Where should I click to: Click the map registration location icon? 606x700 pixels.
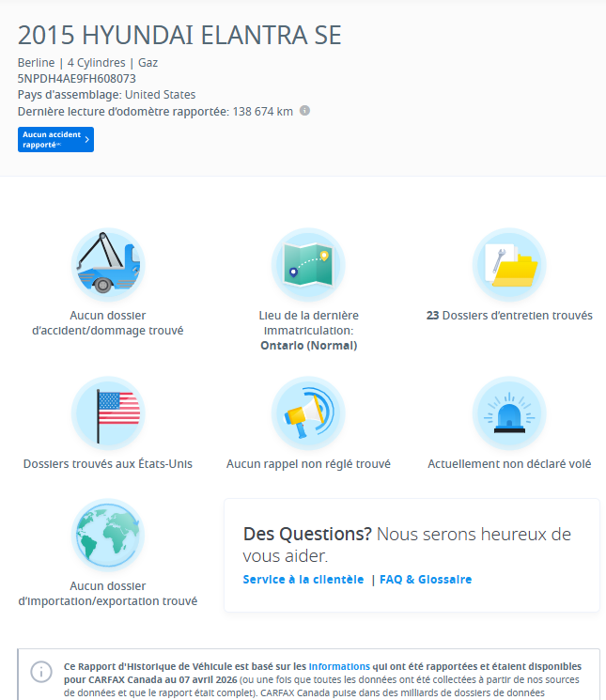(308, 265)
